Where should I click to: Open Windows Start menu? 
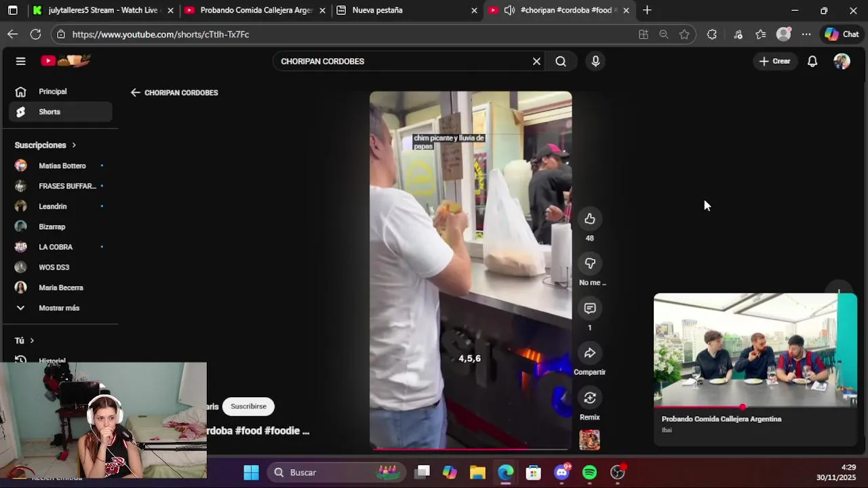point(251,472)
